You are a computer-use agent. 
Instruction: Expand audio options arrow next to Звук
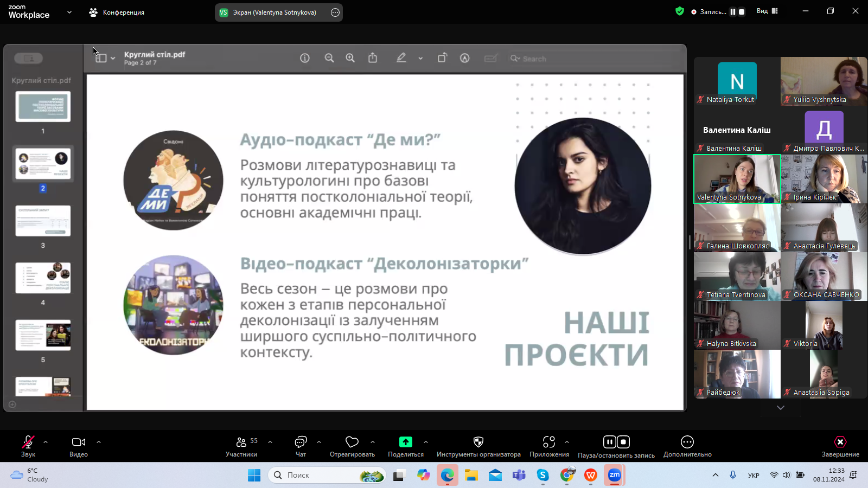point(46,442)
